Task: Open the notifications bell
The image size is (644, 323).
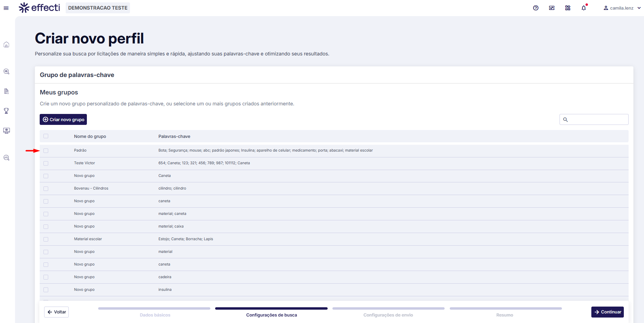Action: 583,8
